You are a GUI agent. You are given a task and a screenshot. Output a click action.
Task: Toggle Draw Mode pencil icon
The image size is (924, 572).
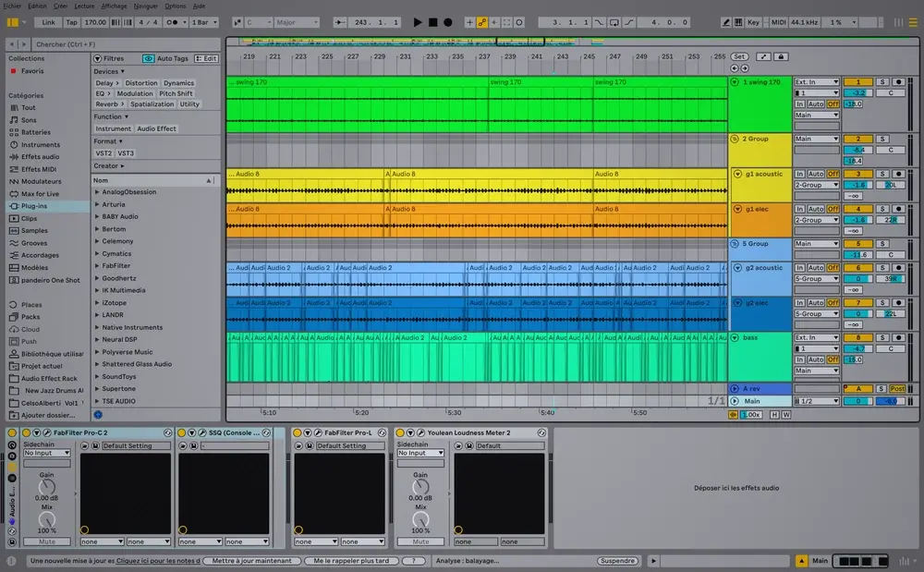(x=726, y=22)
